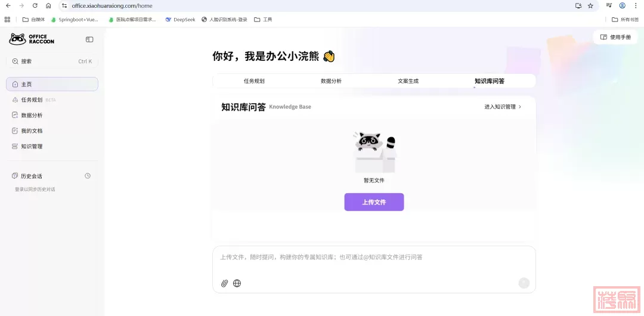The width and height of the screenshot is (644, 316).
Task: Click the history clock icon
Action: click(88, 176)
